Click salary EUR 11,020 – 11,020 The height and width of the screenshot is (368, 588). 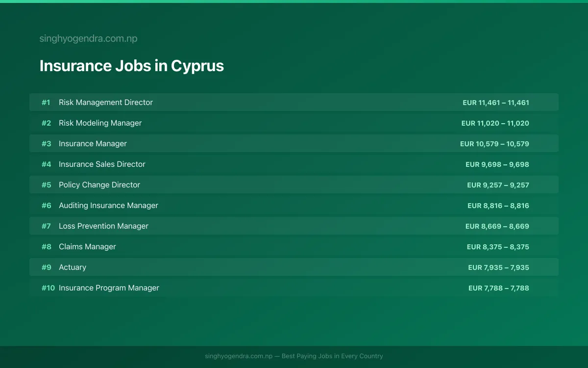click(x=495, y=123)
